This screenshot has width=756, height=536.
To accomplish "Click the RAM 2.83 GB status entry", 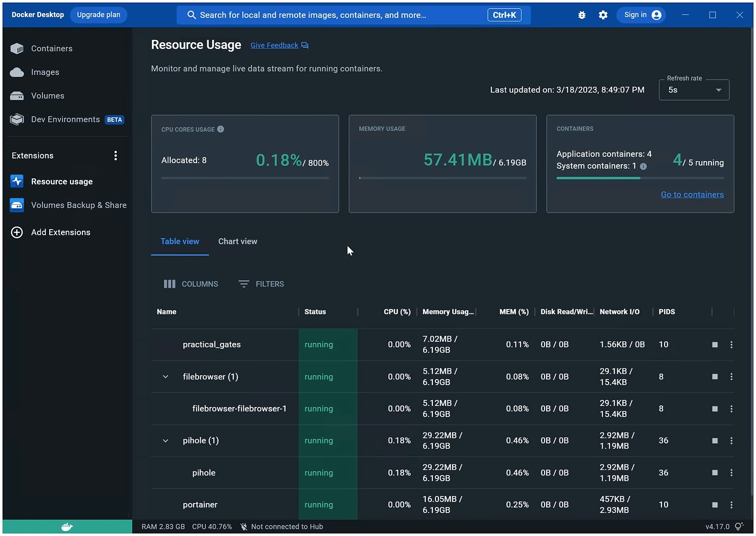I will click(x=163, y=527).
